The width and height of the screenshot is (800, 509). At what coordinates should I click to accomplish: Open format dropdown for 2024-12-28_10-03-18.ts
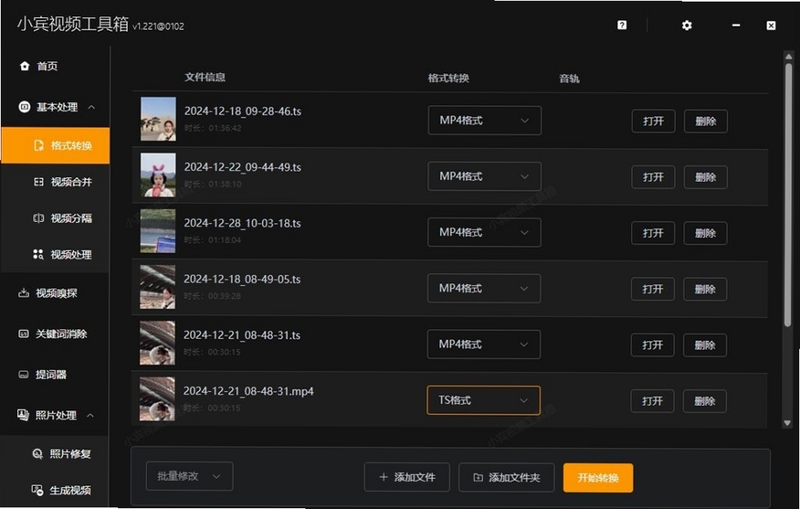pos(484,232)
